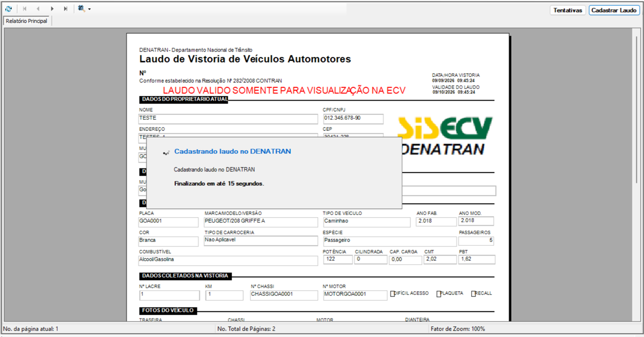Click the Nº MOTOR field MOTORGOA0001
644x337 pixels.
click(x=355, y=295)
